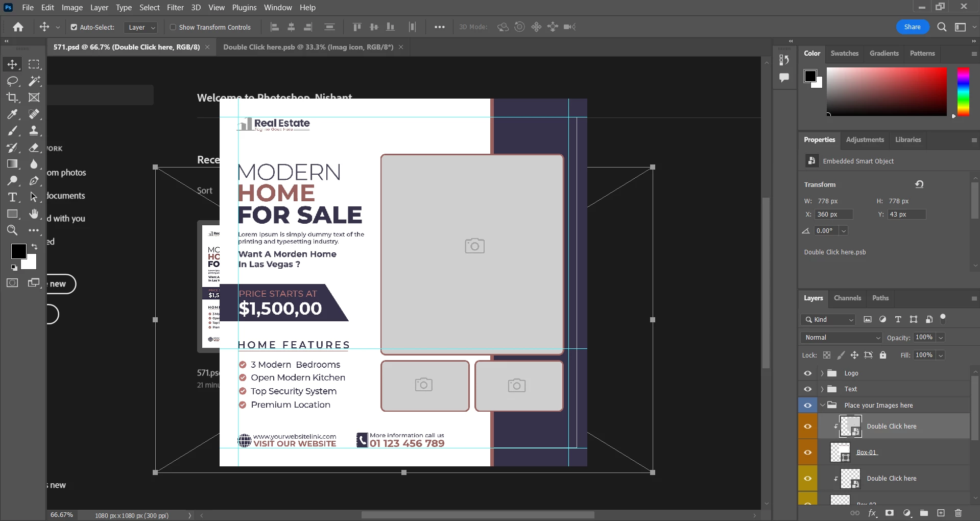Click the Home icon in options bar
This screenshot has height=521, width=980.
click(18, 27)
